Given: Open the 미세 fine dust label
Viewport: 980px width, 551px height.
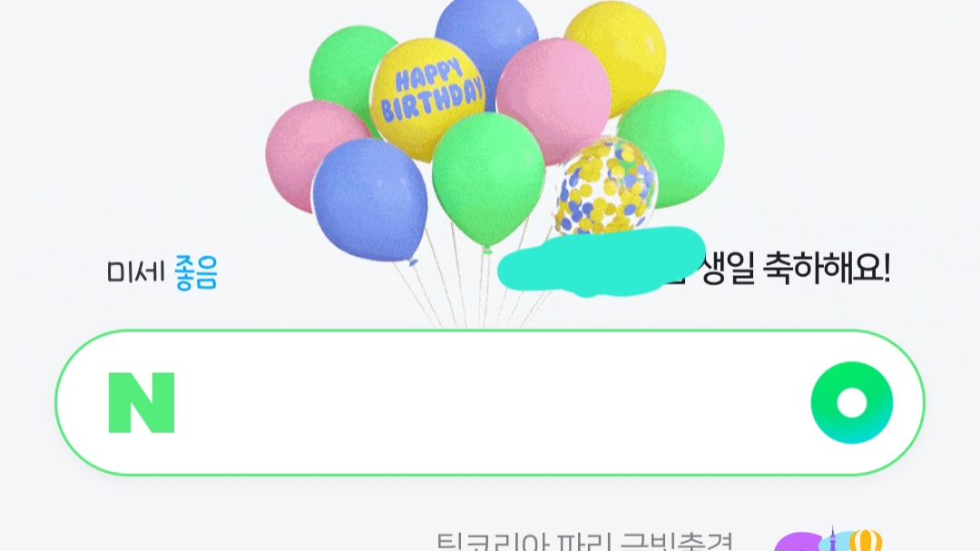Looking at the screenshot, I should [134, 272].
